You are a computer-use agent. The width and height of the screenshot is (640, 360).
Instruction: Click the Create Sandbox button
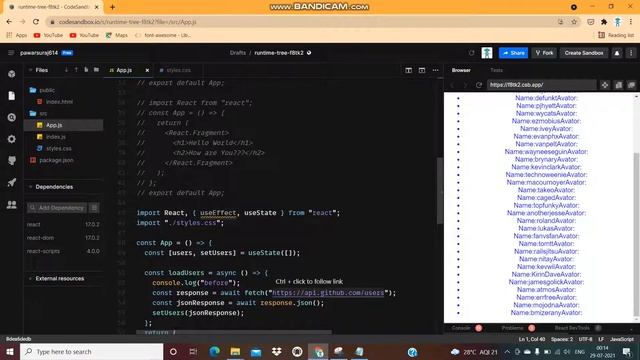click(584, 53)
